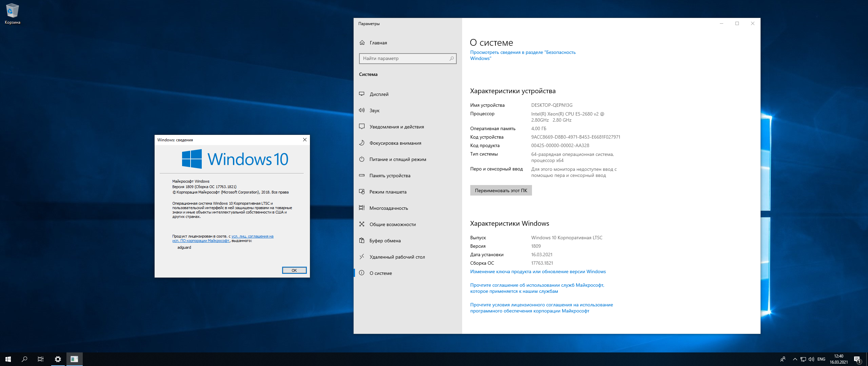Select "Многозадачность" menu label
This screenshot has height=366, width=868.
pyautogui.click(x=389, y=208)
